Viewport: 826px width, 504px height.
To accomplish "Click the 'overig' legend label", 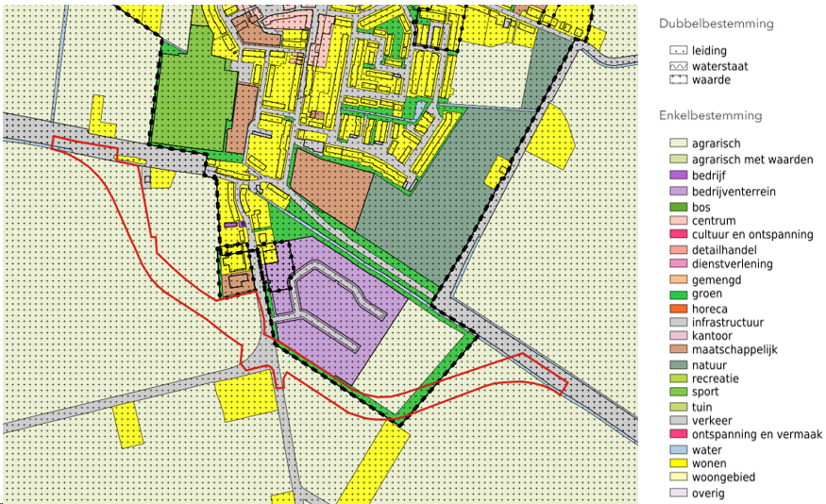I will pos(708,493).
